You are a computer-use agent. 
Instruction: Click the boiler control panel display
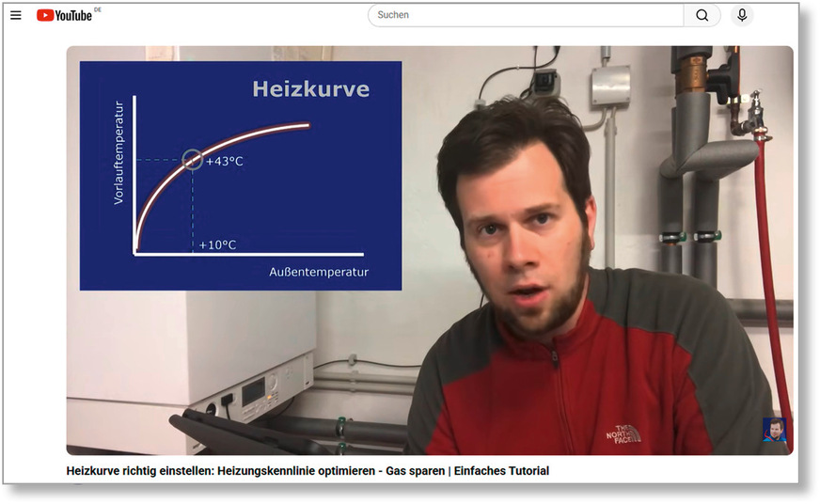[x=256, y=389]
